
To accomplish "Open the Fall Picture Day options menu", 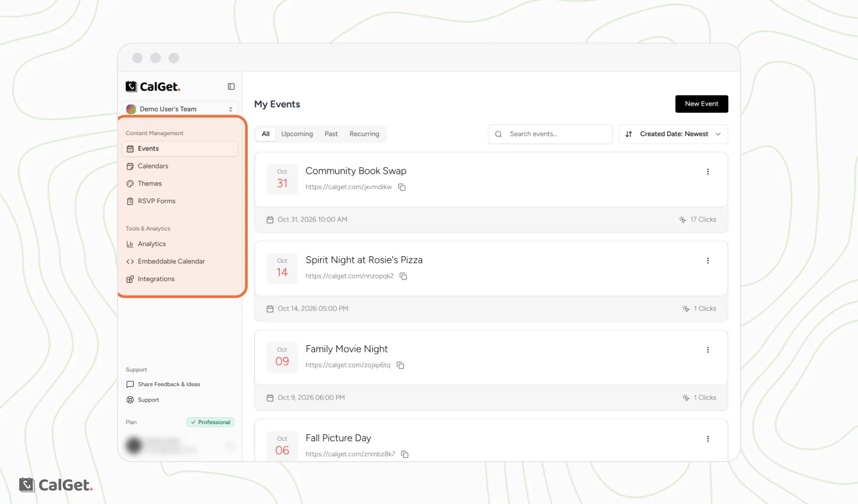I will click(x=708, y=439).
